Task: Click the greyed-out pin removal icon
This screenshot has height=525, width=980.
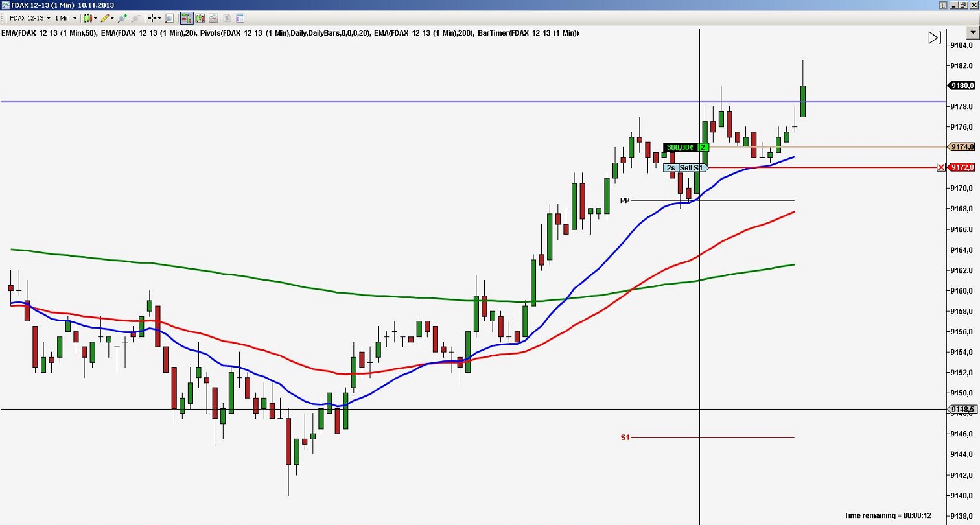Action: point(135,18)
